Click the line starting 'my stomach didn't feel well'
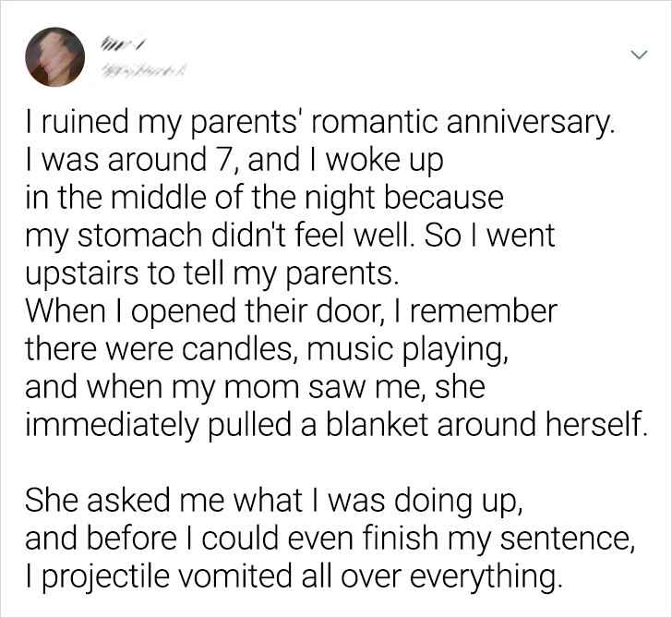The image size is (672, 618). point(290,235)
